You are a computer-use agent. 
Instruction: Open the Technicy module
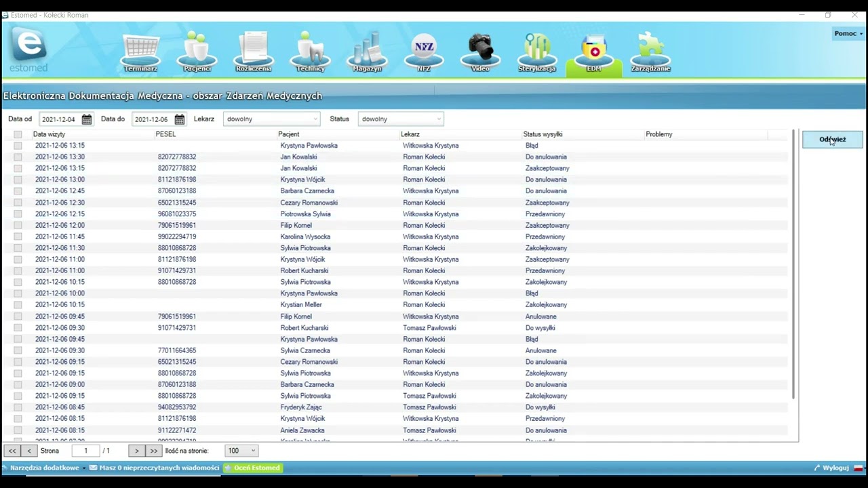[311, 52]
